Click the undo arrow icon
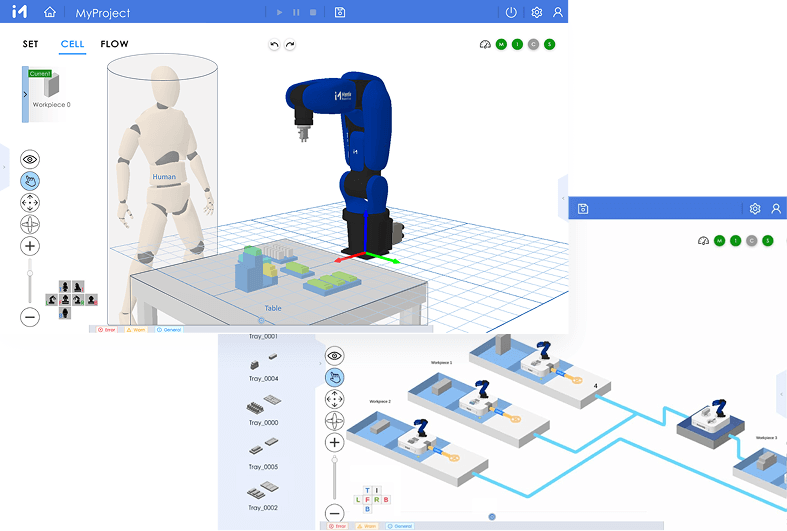Screen dimensions: 787x531 click(x=274, y=44)
